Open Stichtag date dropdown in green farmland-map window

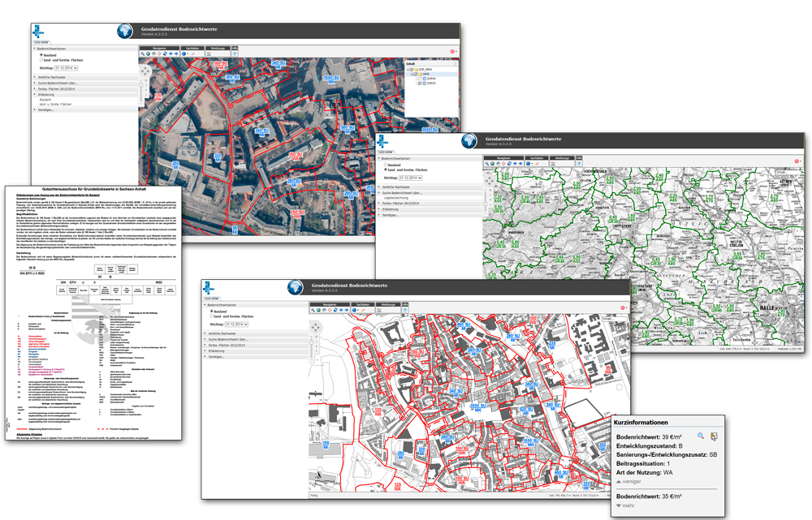[x=410, y=178]
